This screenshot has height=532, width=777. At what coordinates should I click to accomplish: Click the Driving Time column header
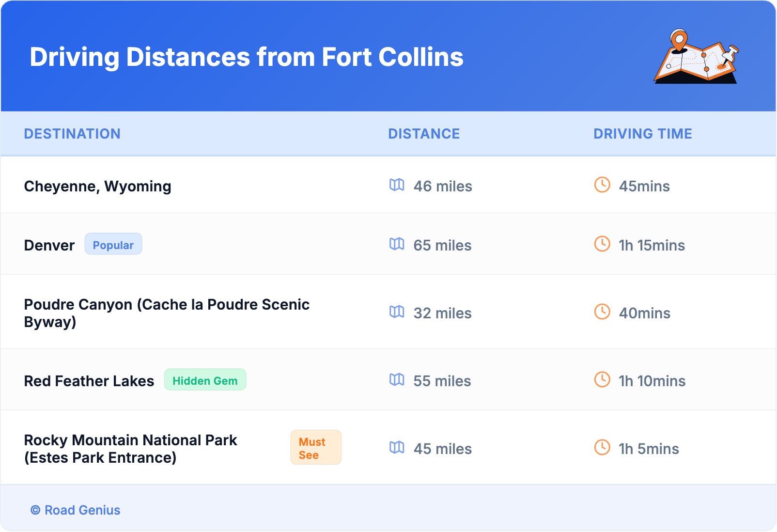(x=643, y=134)
